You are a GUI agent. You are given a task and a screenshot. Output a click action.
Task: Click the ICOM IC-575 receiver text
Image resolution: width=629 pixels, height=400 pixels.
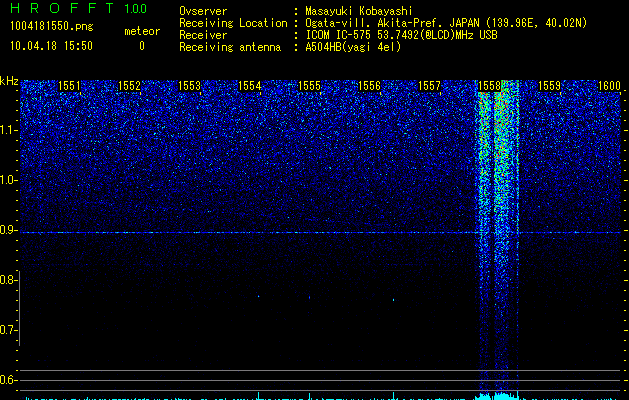[x=401, y=35]
